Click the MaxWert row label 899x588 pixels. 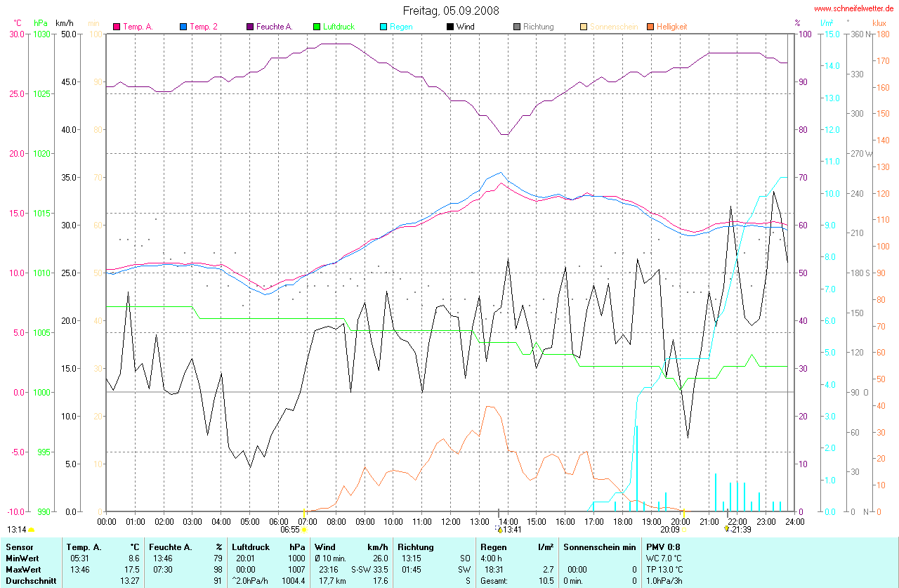(22, 570)
